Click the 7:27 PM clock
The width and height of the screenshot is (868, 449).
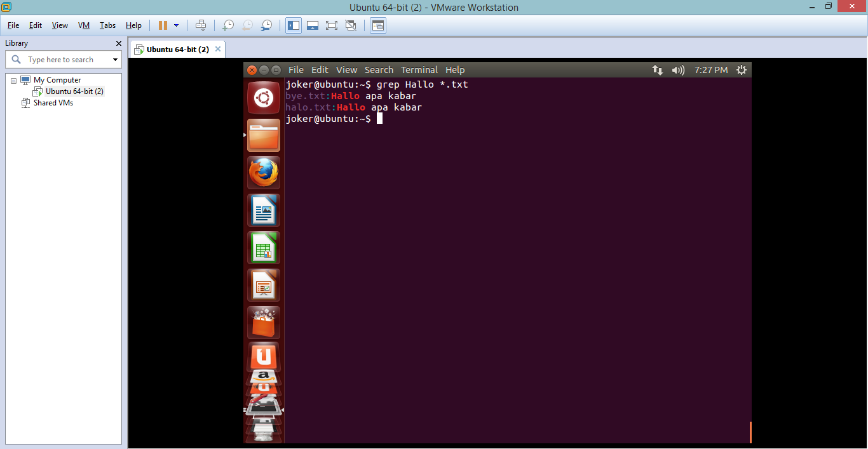pos(711,70)
